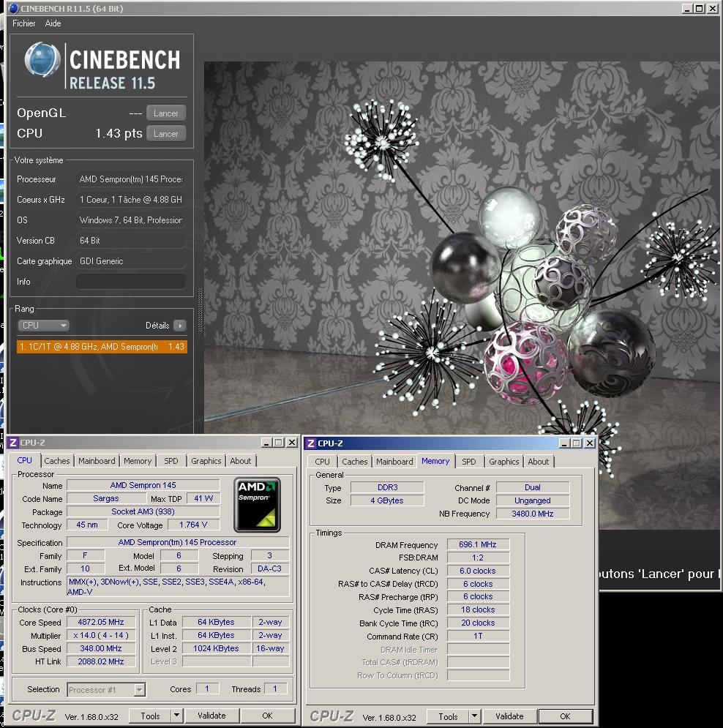Screen dimensions: 723x728
Task: Click the Carte graphique value GDI Generic
Action: (130, 261)
